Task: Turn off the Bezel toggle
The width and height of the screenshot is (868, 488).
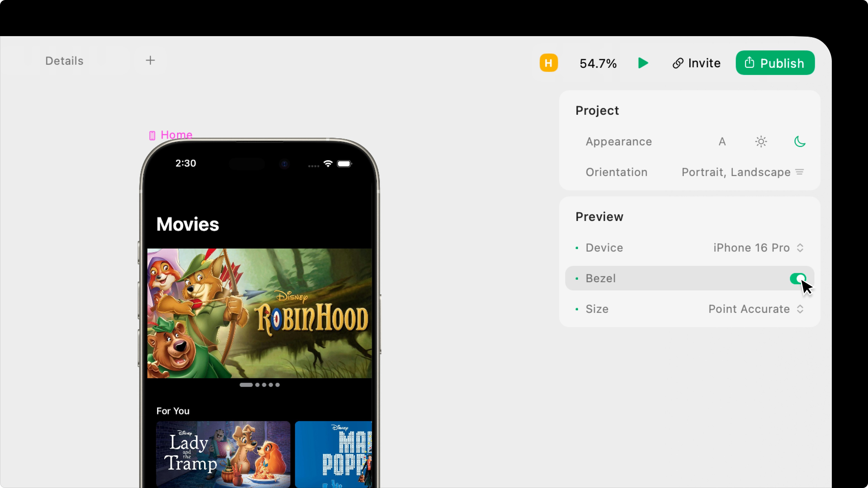Action: click(x=797, y=279)
